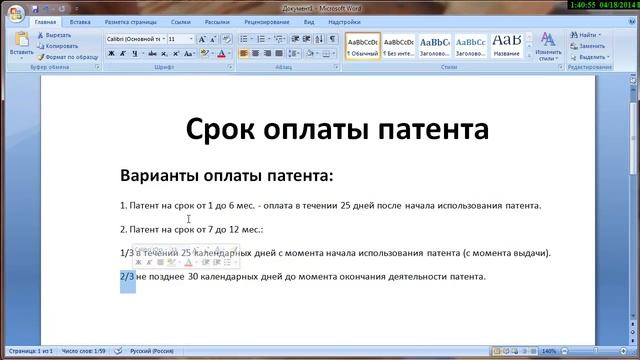Viewport: 640px width, 360px height.
Task: Open the Надстройки tab
Action: click(344, 22)
